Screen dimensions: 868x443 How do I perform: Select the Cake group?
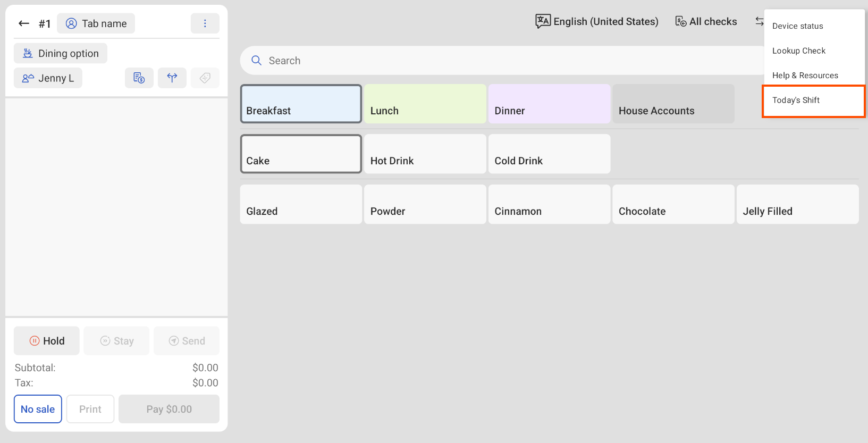click(x=301, y=154)
